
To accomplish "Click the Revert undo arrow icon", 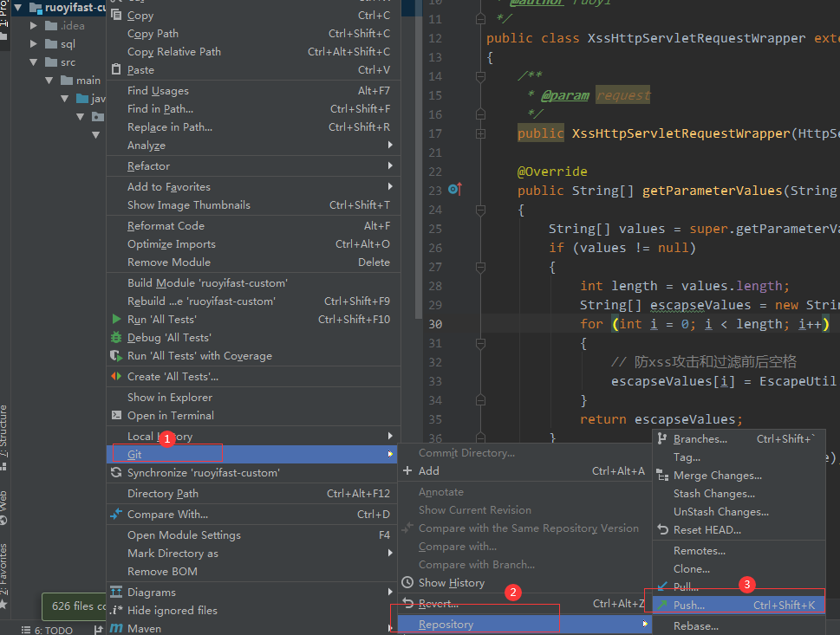I will tap(407, 604).
